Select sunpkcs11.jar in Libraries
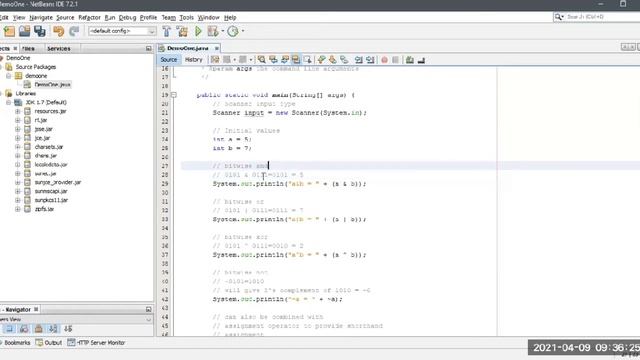 pyautogui.click(x=51, y=200)
